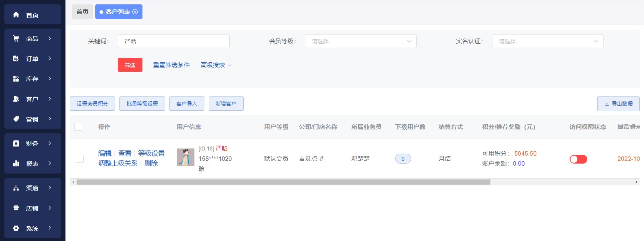644x241 pixels.
Task: Select the checkbox for customer 严晗 row
Action: tap(80, 159)
